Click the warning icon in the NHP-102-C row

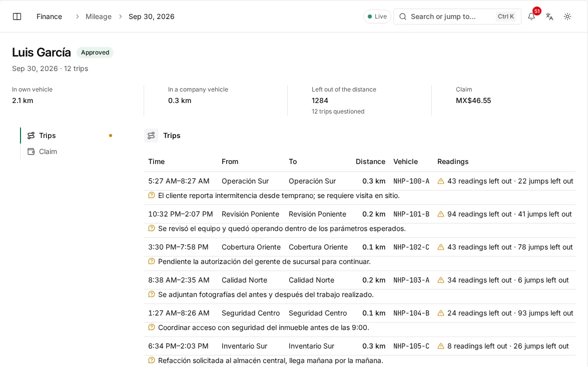441,247
